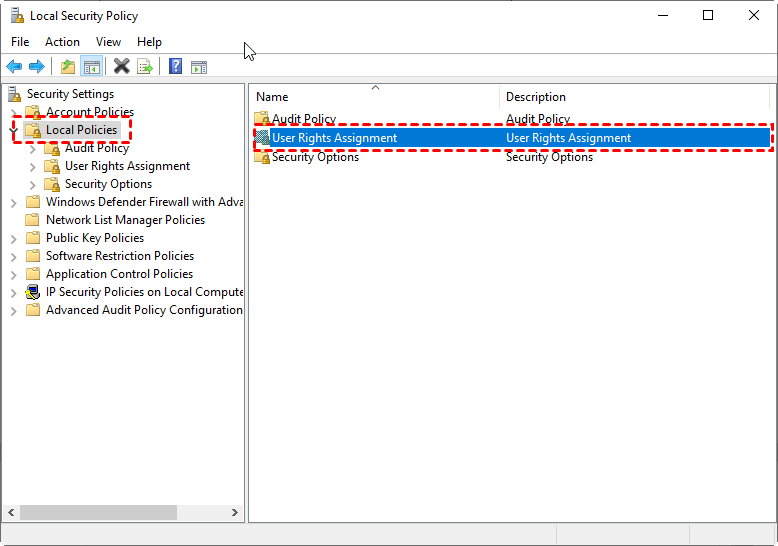Click Advanced Audit Policy Configuration folder icon
778x546 pixels.
click(x=33, y=310)
